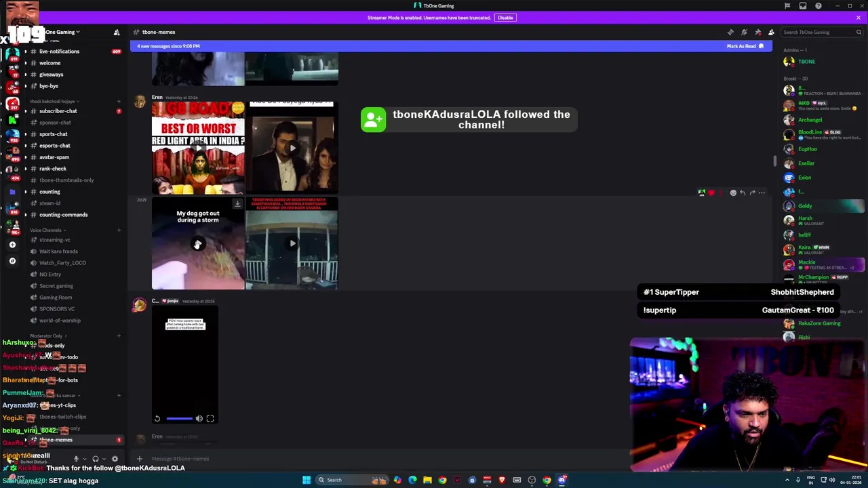Click the message attachment plus button
The image size is (868, 488).
pos(140,459)
